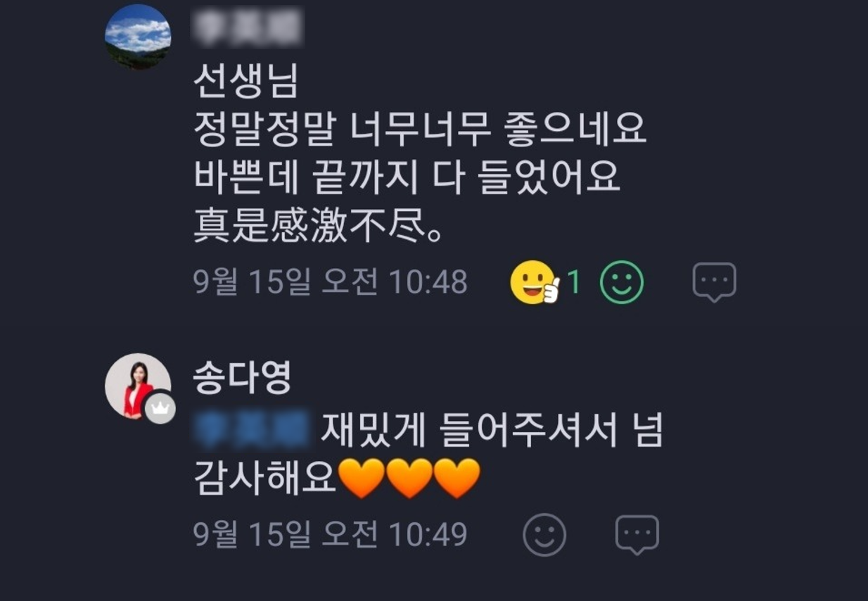This screenshot has height=601, width=868.
Task: Tap the blurred name of the first commenter
Action: pos(246,27)
